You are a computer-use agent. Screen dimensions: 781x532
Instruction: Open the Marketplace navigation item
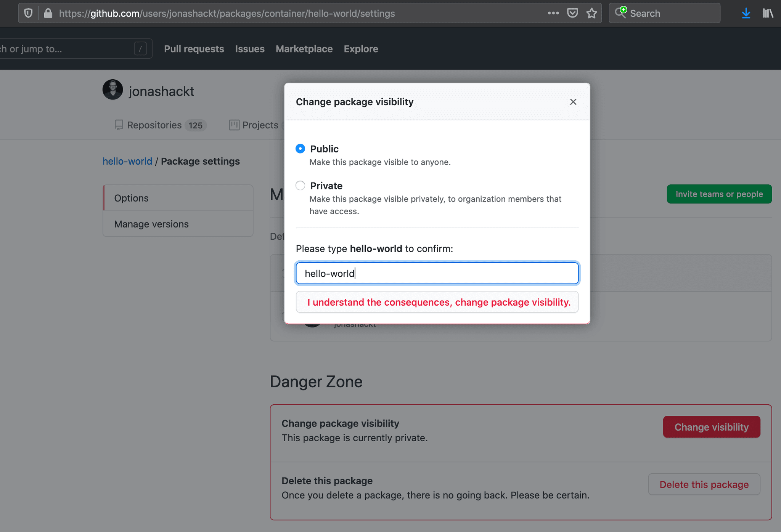coord(304,49)
